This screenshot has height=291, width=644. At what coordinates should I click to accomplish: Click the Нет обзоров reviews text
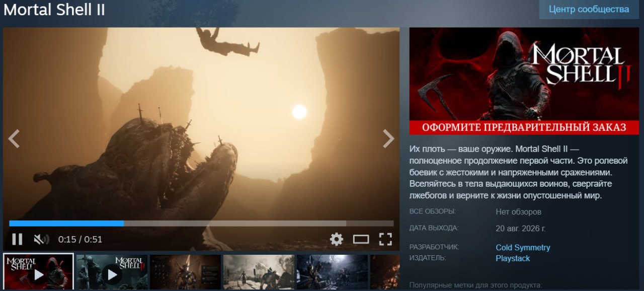click(x=518, y=212)
